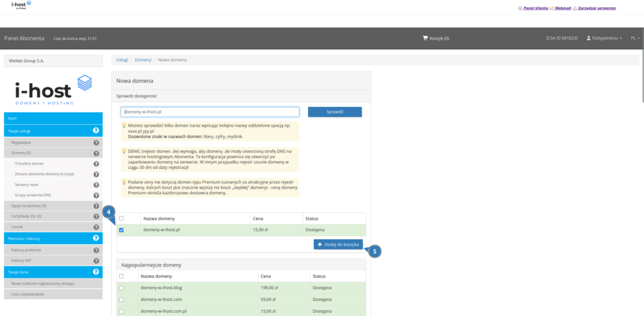Go to Faktury VAT menu item
Image resolution: width=644 pixels, height=316 pixels.
21,259
